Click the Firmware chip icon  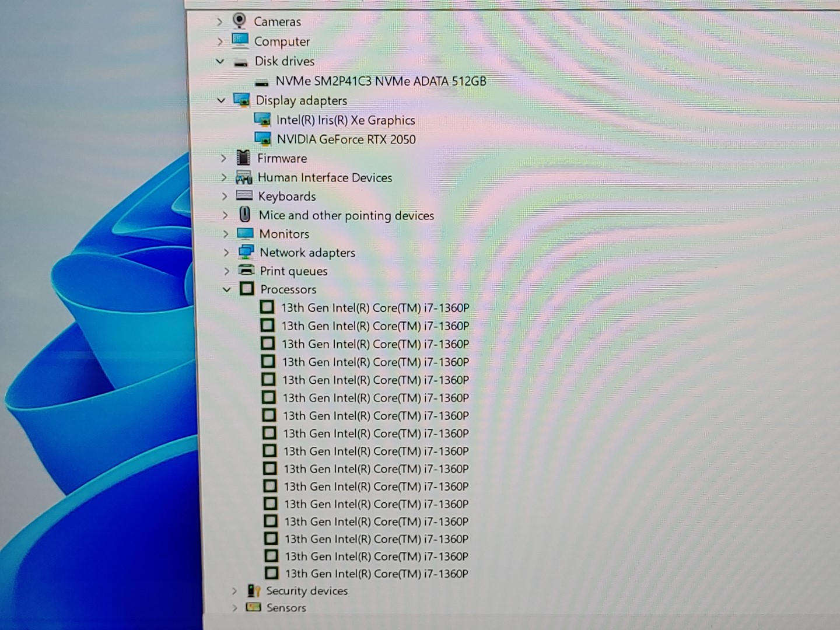click(243, 157)
